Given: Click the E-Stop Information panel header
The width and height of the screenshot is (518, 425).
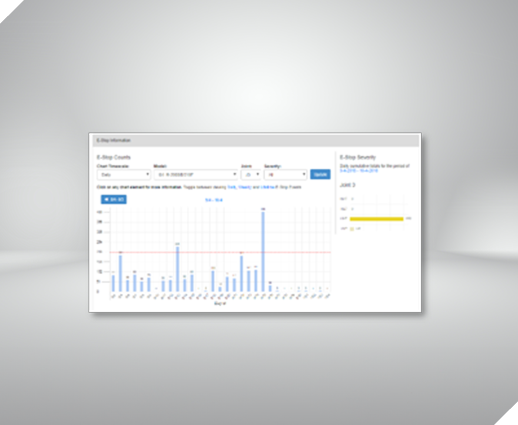Looking at the screenshot, I should 256,141.
